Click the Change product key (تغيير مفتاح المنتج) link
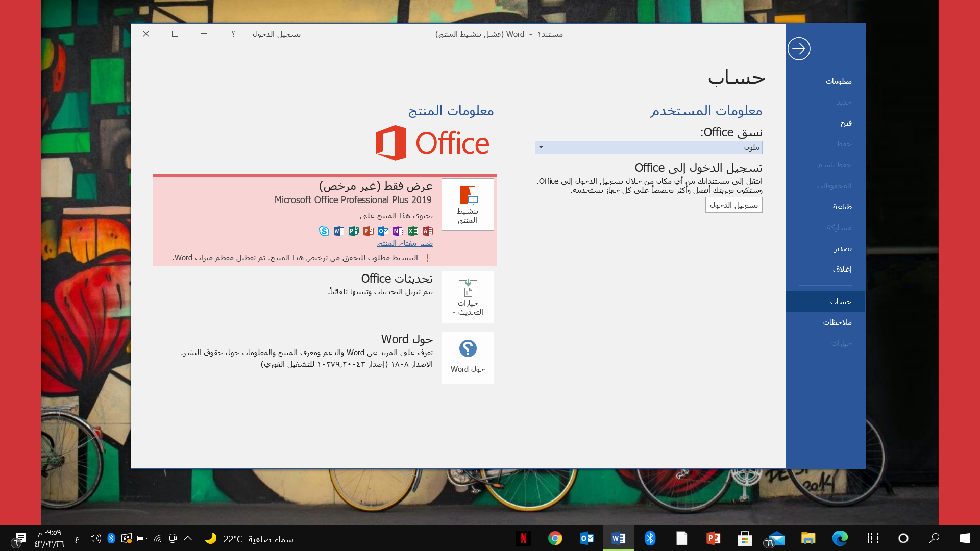This screenshot has height=551, width=980. click(x=405, y=243)
